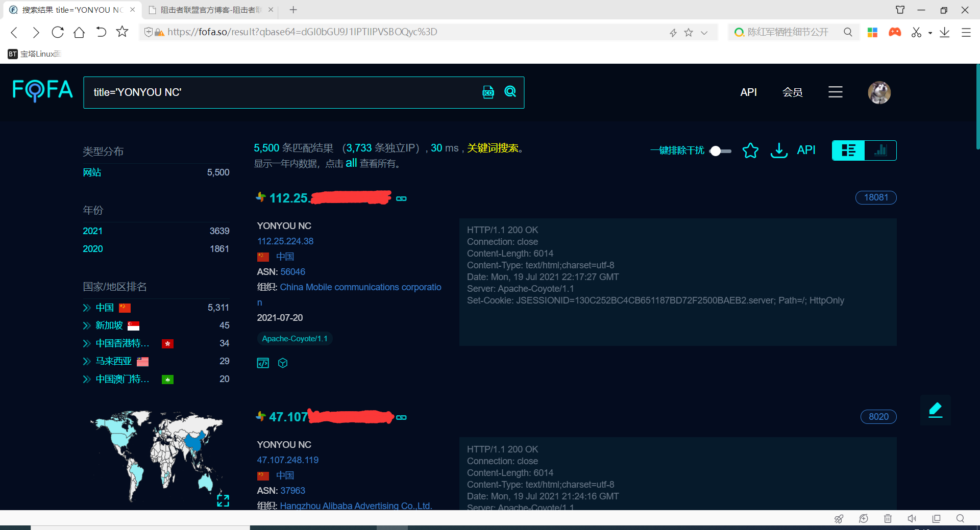Open IP link 112.25.224.38
980x530 pixels.
(285, 241)
